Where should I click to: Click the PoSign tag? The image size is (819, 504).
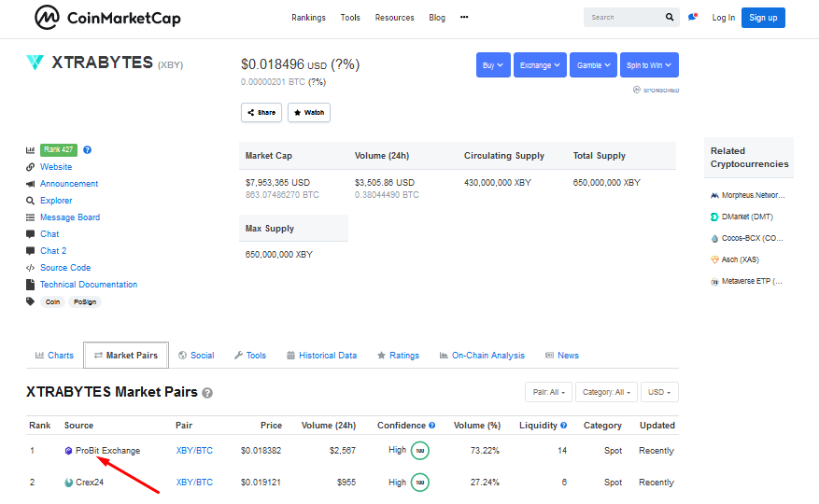85,301
